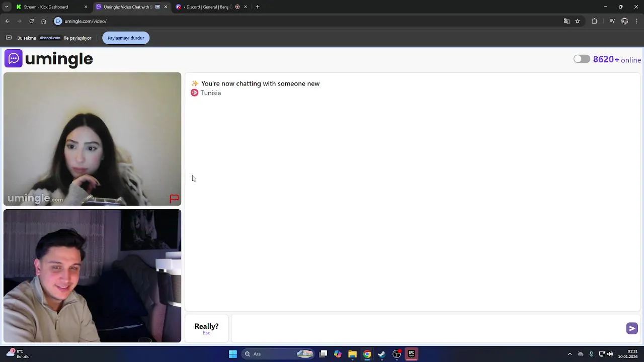Open the Chrome three-dot menu
This screenshot has width=644, height=362.
(637, 21)
